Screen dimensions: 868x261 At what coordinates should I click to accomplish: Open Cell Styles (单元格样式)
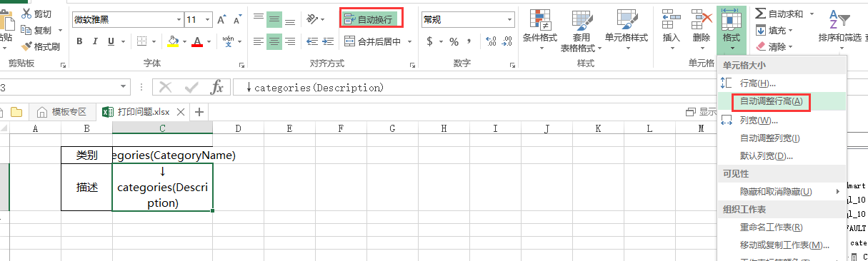[627, 30]
